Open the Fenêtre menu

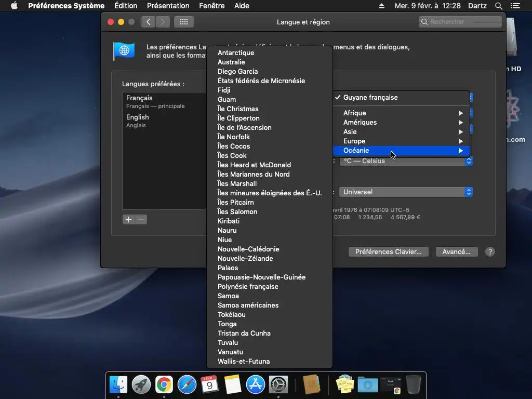pyautogui.click(x=212, y=6)
